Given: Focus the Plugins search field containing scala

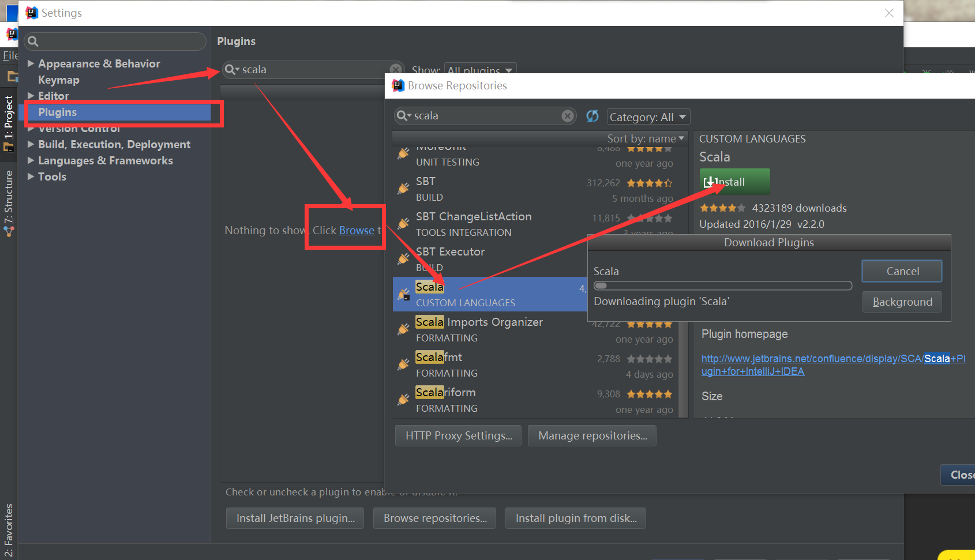Looking at the screenshot, I should coord(312,70).
